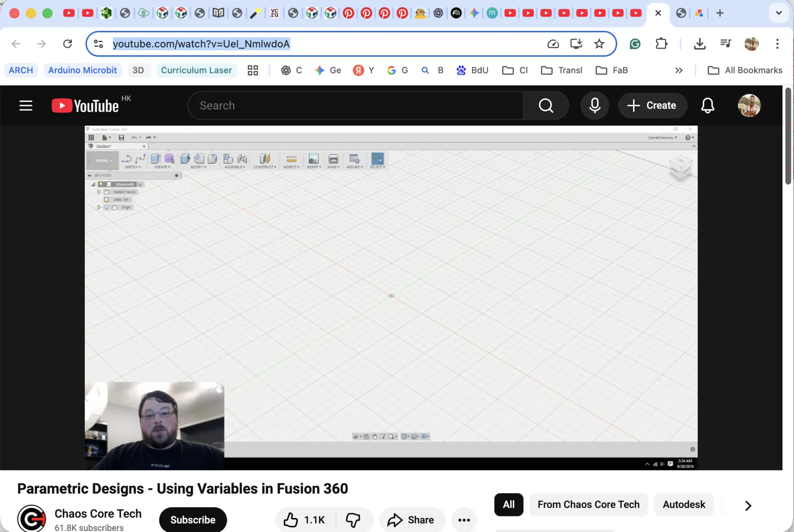Dislike the video with the thumbs down
The image size is (794, 532).
(354, 520)
